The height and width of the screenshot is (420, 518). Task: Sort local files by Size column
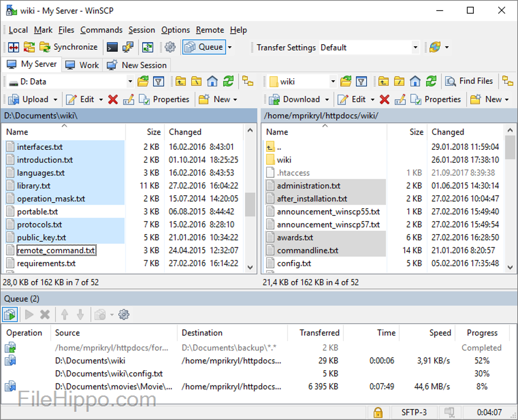(x=145, y=132)
